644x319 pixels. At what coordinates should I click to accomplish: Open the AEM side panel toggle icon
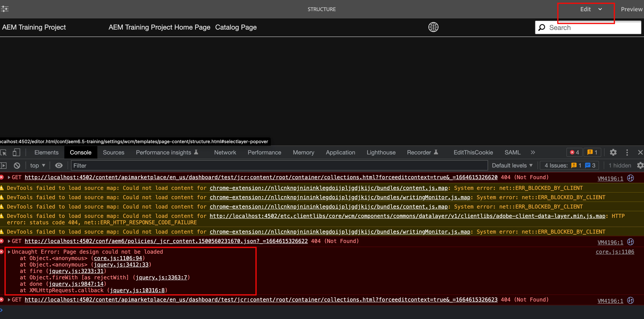click(x=4, y=9)
